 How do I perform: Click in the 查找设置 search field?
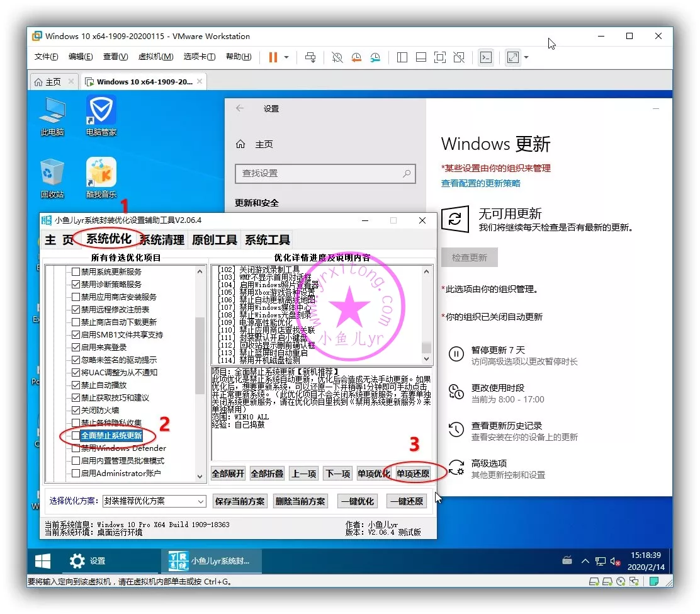(x=318, y=173)
